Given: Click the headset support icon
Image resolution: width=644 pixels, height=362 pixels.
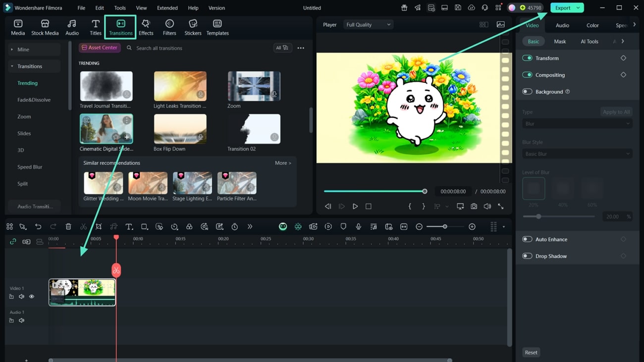Looking at the screenshot, I should [484, 8].
